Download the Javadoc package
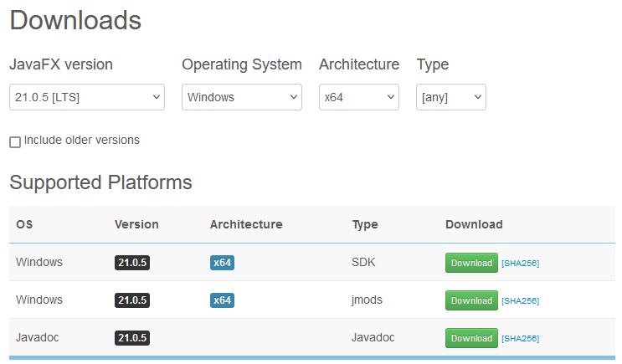Screen dimensions: 622x364 [x=471, y=338]
